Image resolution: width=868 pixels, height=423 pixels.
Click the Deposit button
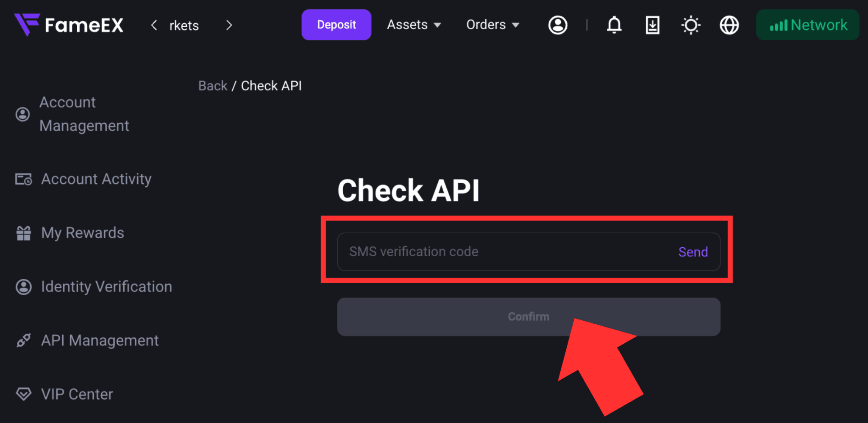point(337,25)
